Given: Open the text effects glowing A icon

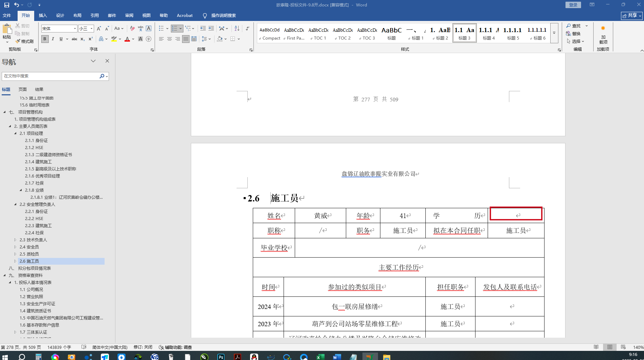Looking at the screenshot, I should tap(101, 39).
